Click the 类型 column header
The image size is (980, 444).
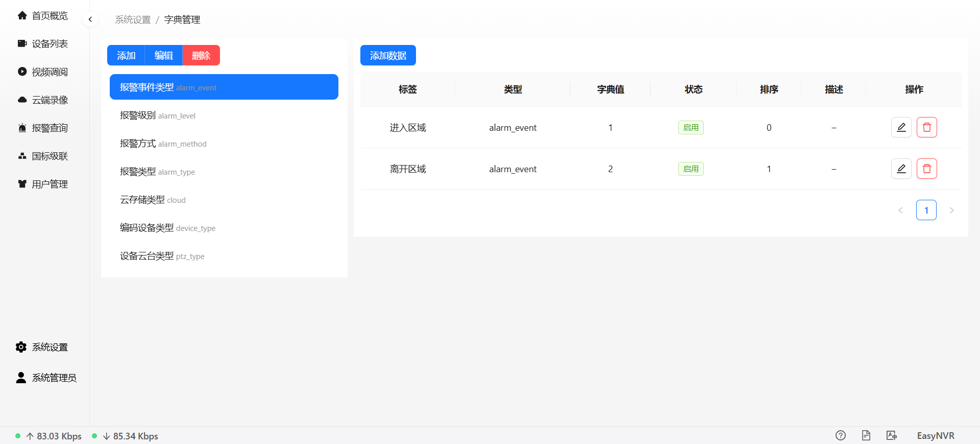tap(513, 89)
